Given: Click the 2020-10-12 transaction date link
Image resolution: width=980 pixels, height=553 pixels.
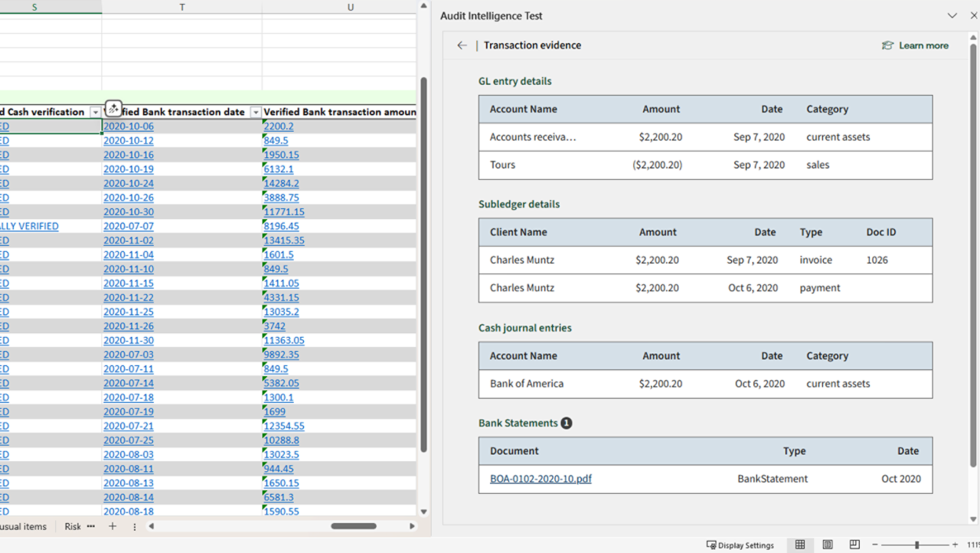Looking at the screenshot, I should [129, 141].
